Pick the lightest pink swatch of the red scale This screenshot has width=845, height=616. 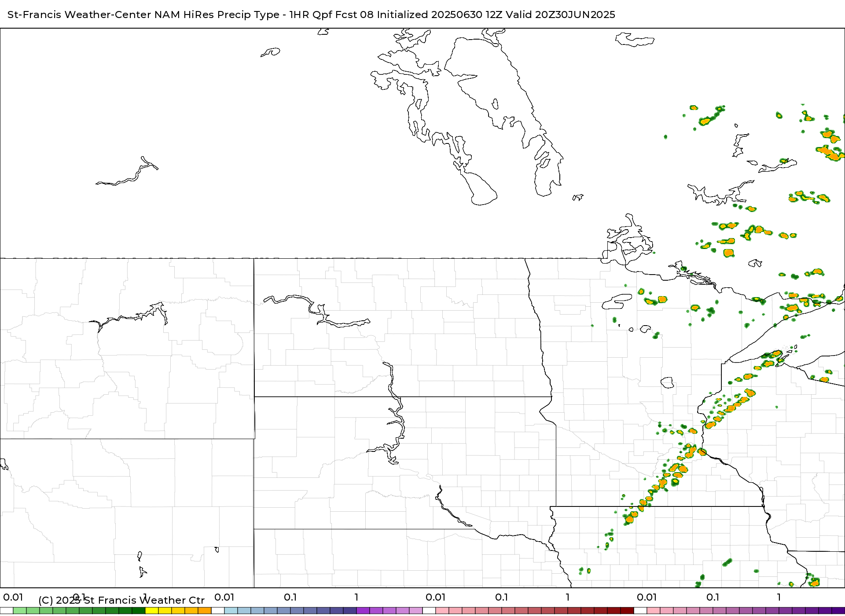pyautogui.click(x=442, y=611)
